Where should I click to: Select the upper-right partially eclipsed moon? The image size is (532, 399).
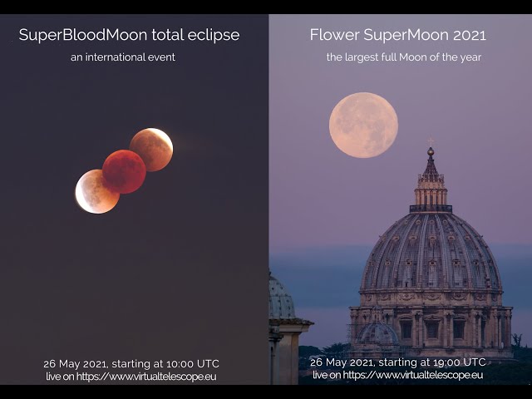[151, 150]
